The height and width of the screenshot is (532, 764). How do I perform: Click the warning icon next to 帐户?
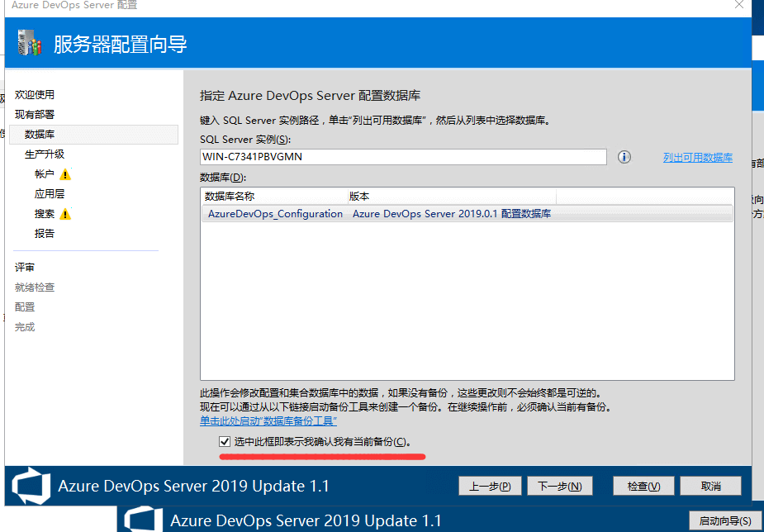[x=65, y=174]
